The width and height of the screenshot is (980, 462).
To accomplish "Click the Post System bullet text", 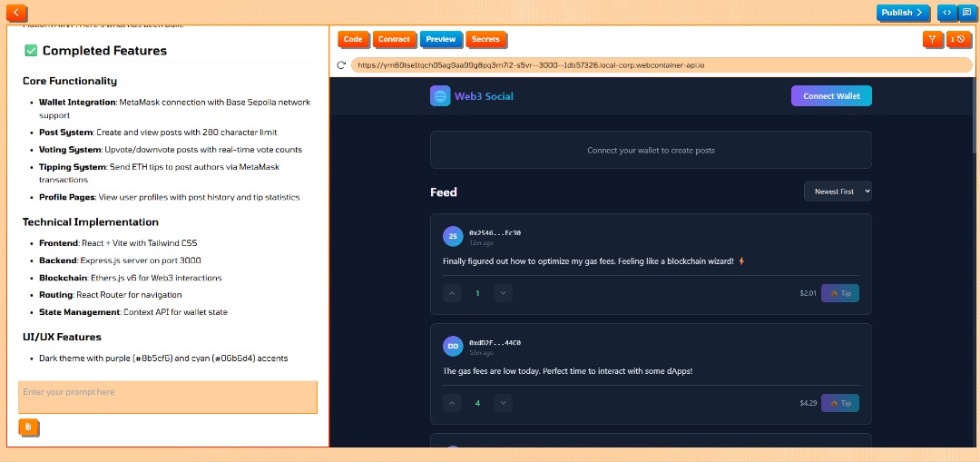I will (x=158, y=133).
